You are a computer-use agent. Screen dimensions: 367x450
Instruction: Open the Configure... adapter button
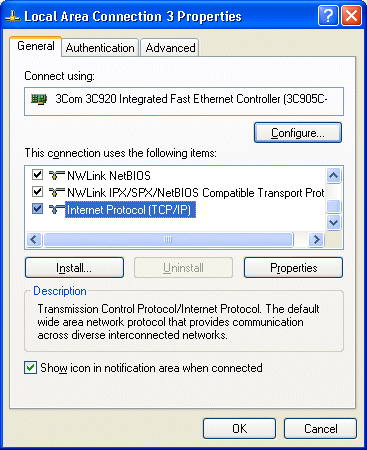(x=298, y=133)
